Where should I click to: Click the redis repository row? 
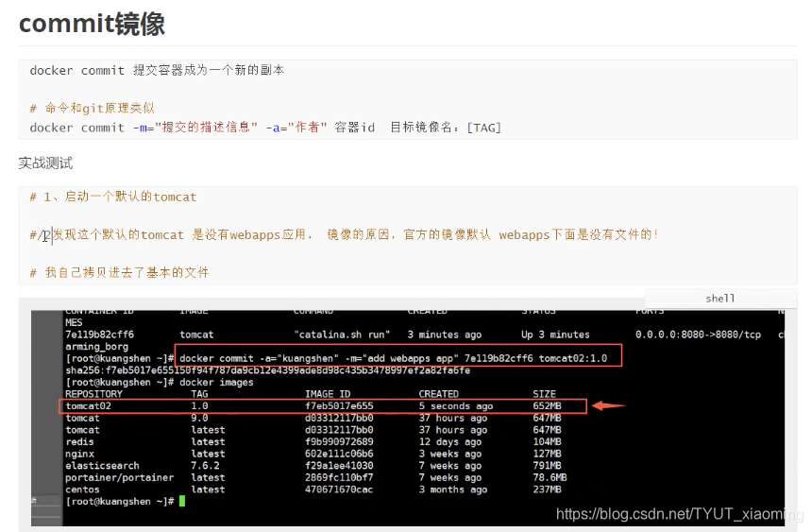(313, 442)
